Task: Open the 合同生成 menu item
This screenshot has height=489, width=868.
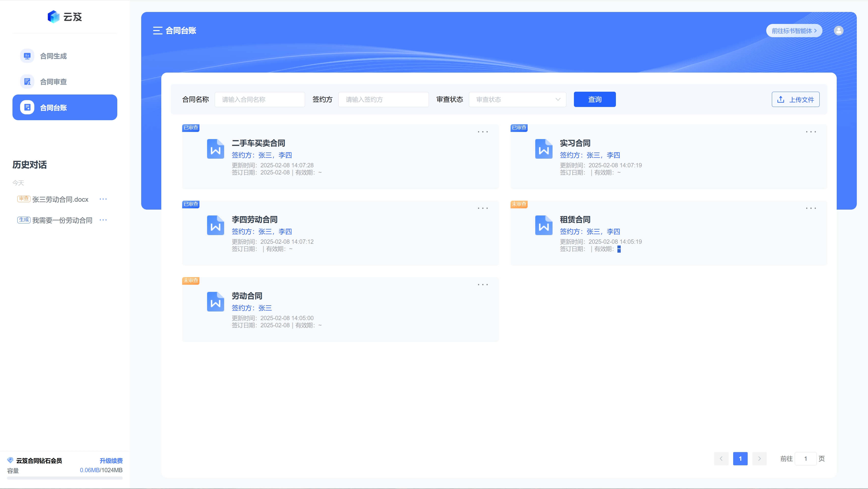Action: tap(53, 56)
